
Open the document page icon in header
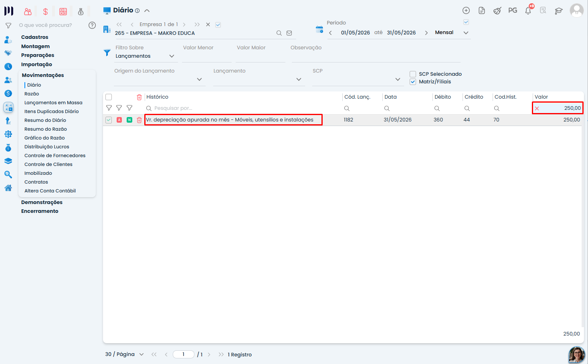(482, 10)
